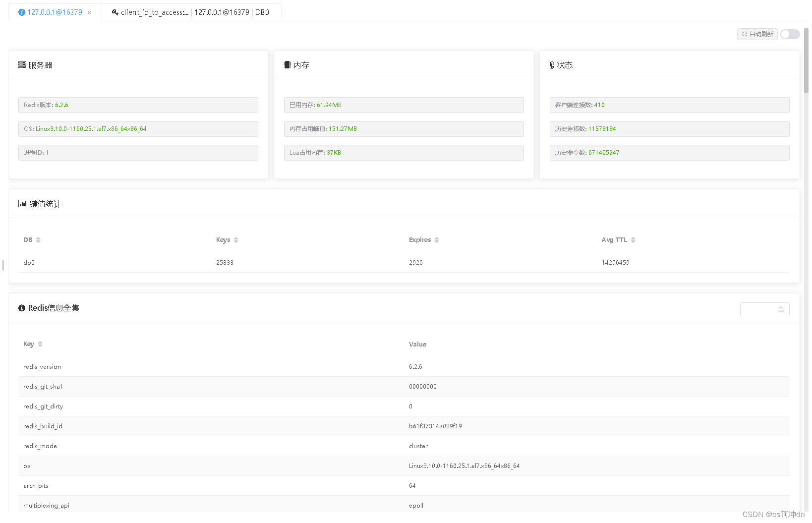Select the Lua占用内存: 37KB field

404,153
